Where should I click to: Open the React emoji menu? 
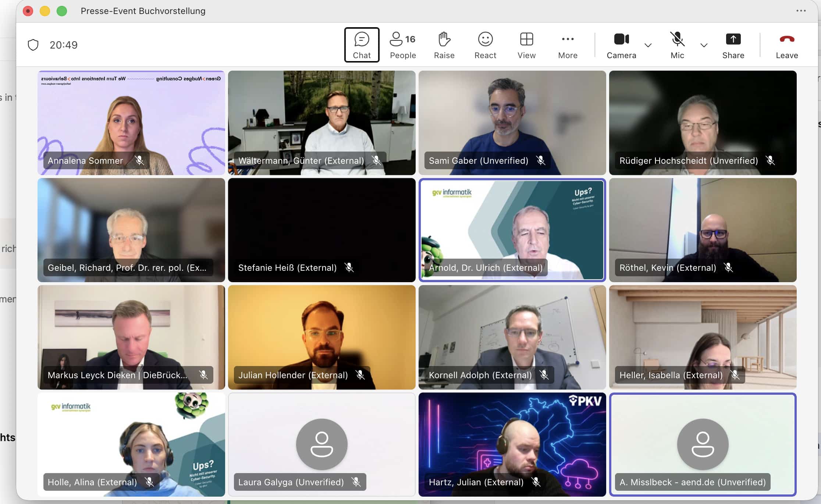coord(485,45)
